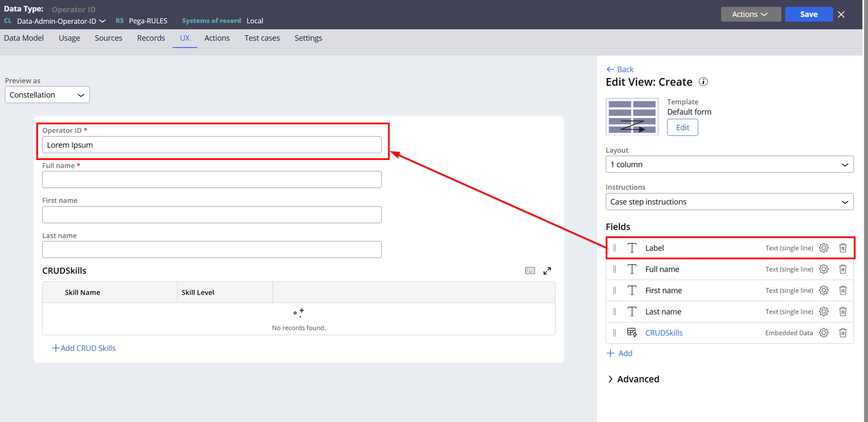Open settings gear for CRUDSkills field

coord(824,333)
